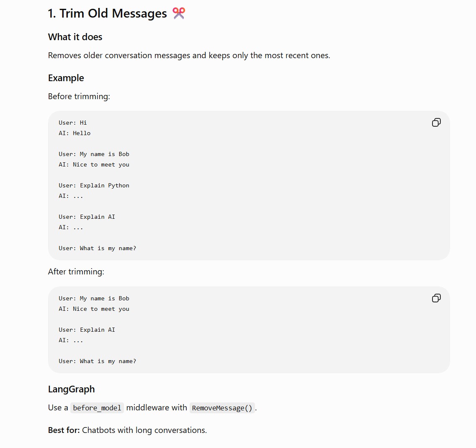Click the After trimming label
This screenshot has width=476, height=448.
(x=76, y=271)
